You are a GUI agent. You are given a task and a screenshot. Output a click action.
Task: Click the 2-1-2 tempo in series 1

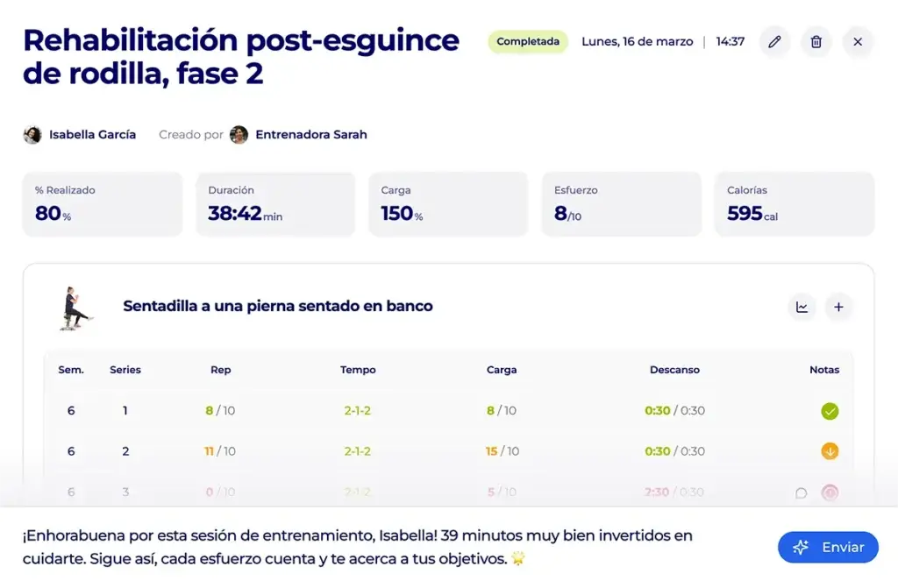[358, 410]
